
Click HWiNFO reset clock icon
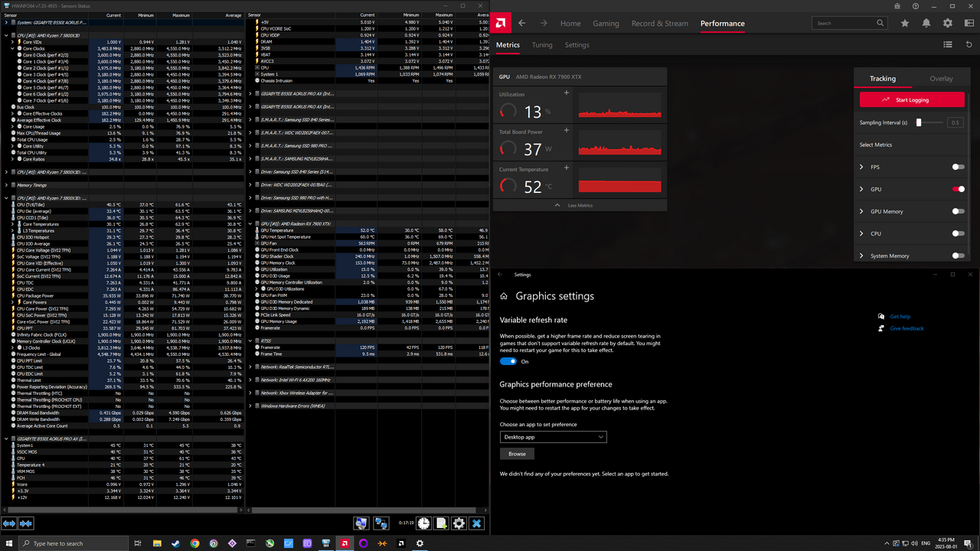tap(423, 523)
